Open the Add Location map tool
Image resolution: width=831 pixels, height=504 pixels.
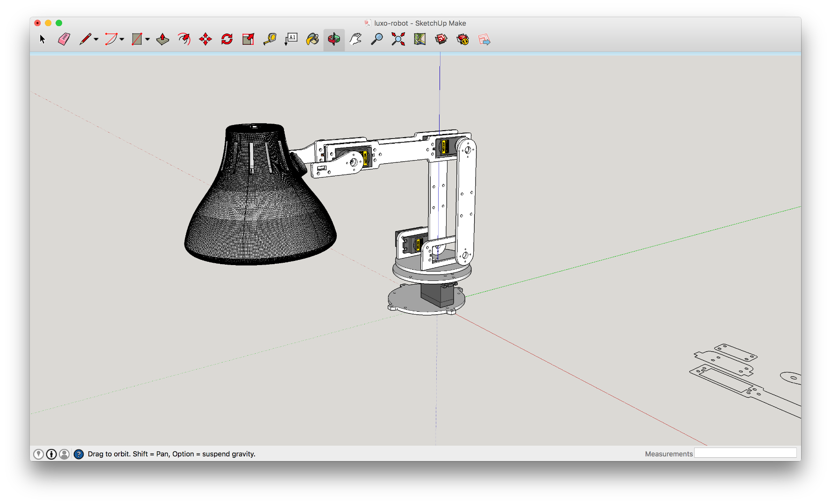(x=420, y=40)
